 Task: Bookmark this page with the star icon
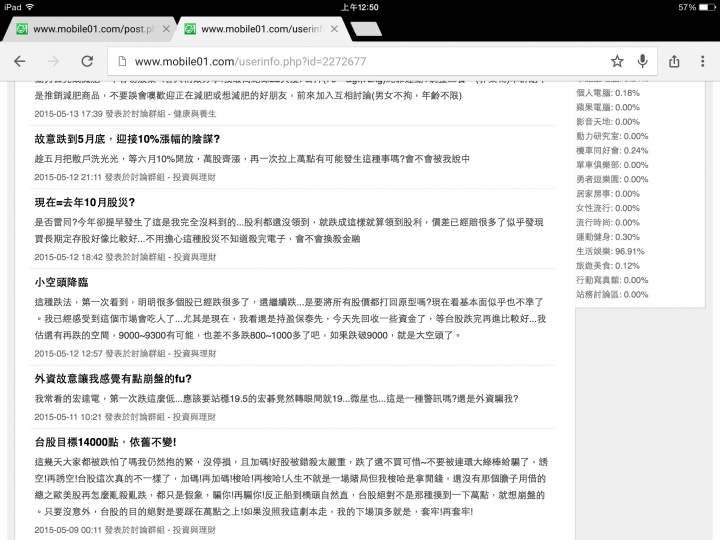(617, 61)
